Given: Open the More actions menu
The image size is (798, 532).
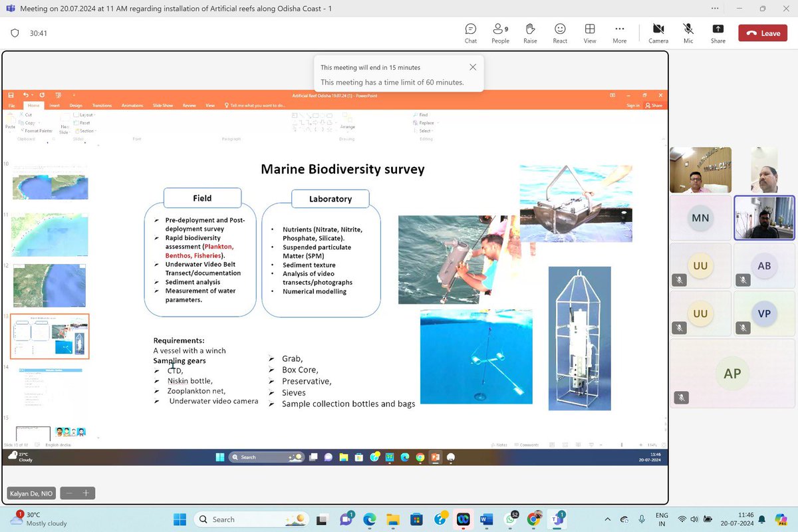Looking at the screenshot, I should click(x=620, y=33).
